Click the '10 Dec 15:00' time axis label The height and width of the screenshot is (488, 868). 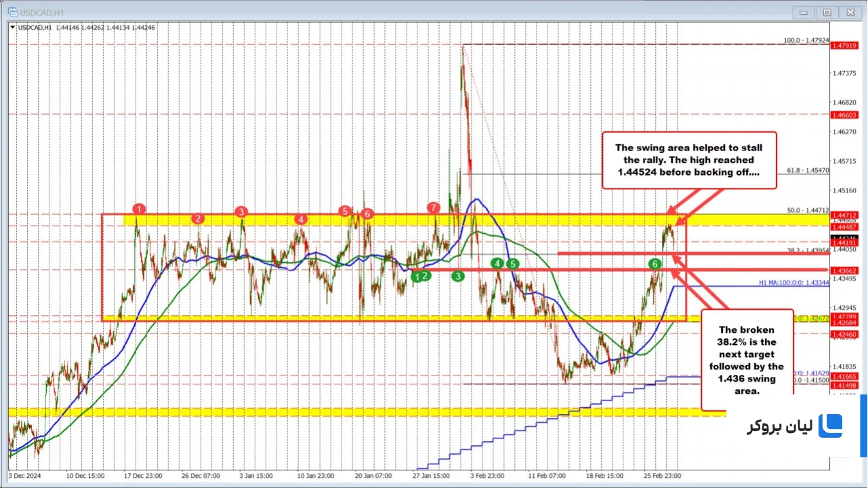(x=84, y=476)
